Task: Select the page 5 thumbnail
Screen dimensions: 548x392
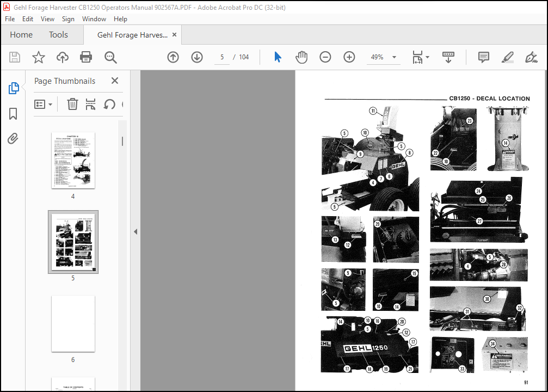Action: click(x=73, y=242)
